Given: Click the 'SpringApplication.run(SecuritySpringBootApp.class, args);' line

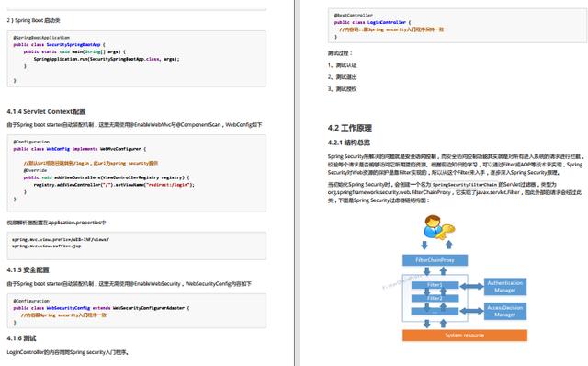Looking at the screenshot, I should (x=107, y=59).
